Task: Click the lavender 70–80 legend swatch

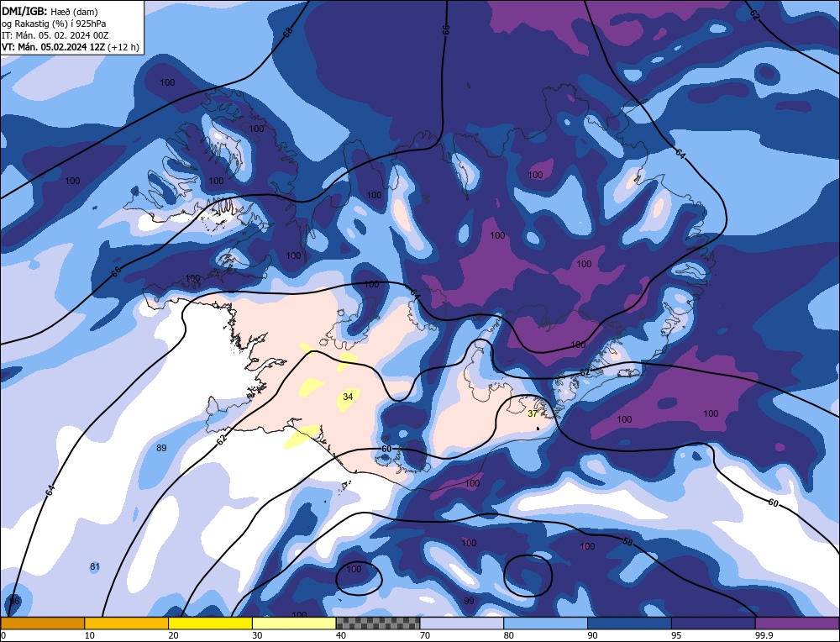Action: coord(462,623)
